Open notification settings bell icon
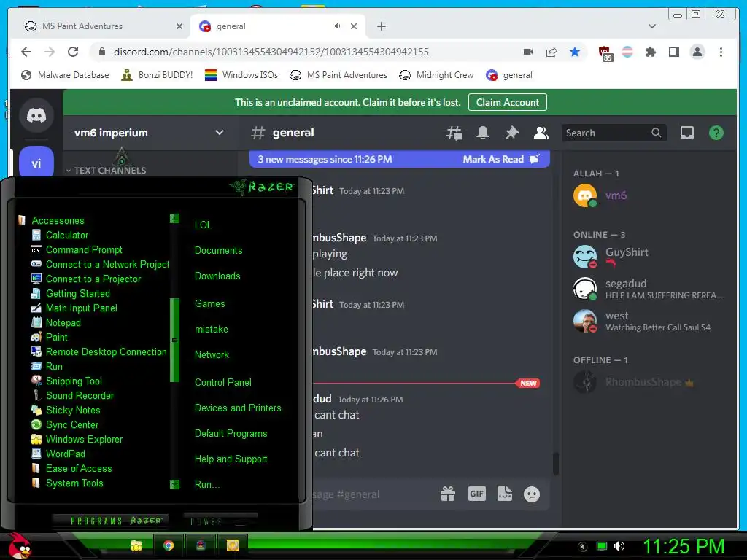This screenshot has height=560, width=747. [483, 133]
